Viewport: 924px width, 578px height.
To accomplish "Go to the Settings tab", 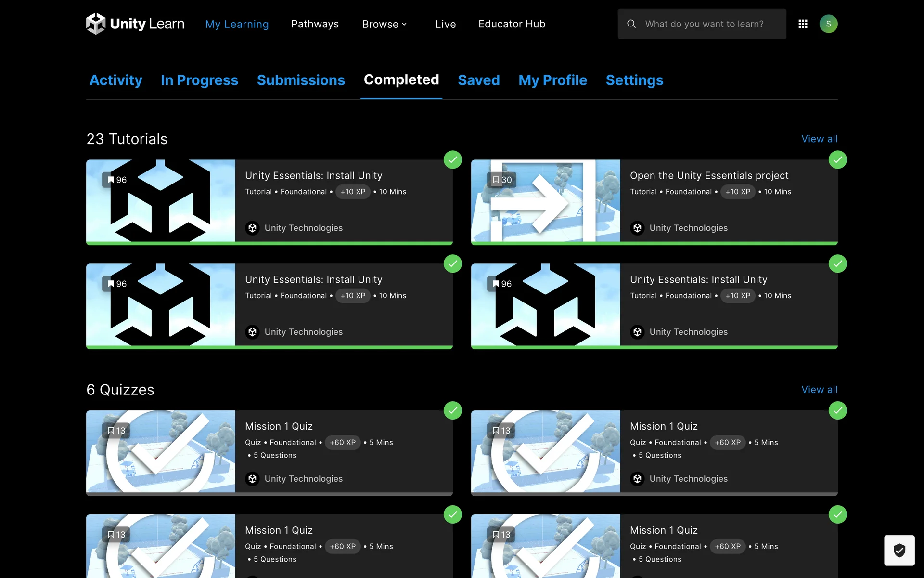I will (634, 80).
